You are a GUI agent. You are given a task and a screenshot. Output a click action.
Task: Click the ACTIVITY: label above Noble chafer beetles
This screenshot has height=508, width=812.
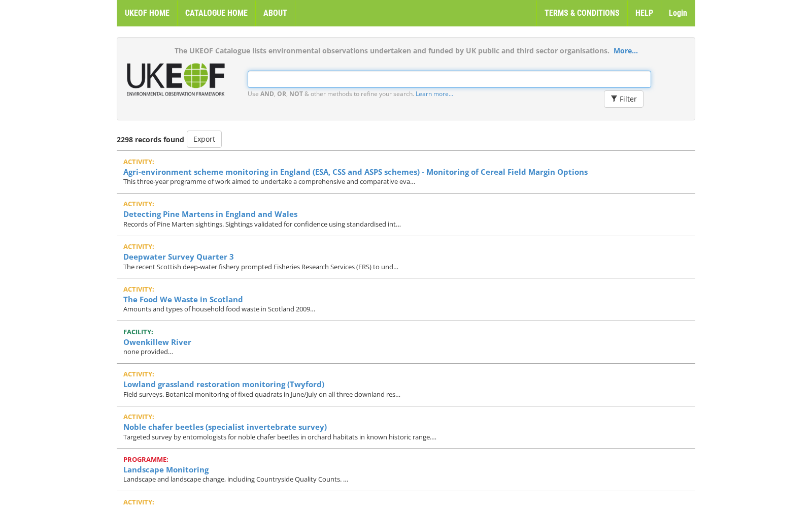[x=139, y=417]
